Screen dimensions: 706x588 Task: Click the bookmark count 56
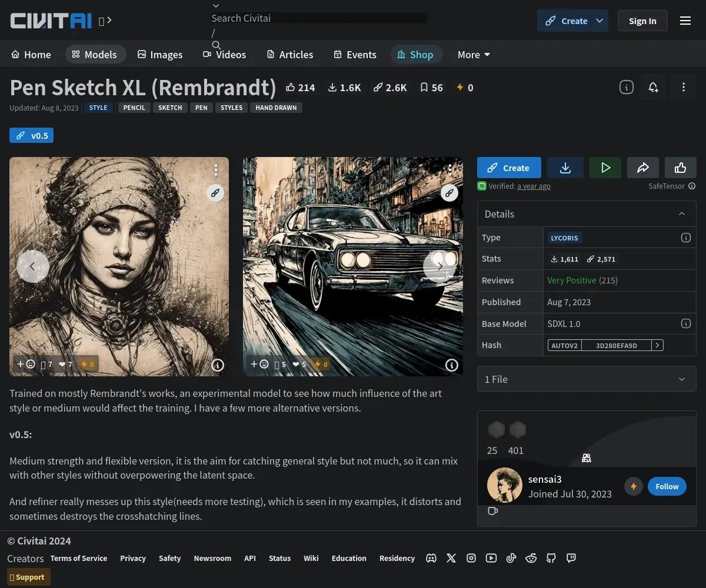[x=431, y=88]
